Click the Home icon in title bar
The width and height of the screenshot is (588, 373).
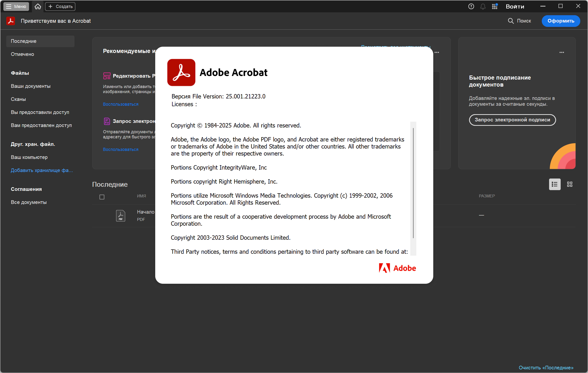(x=38, y=6)
